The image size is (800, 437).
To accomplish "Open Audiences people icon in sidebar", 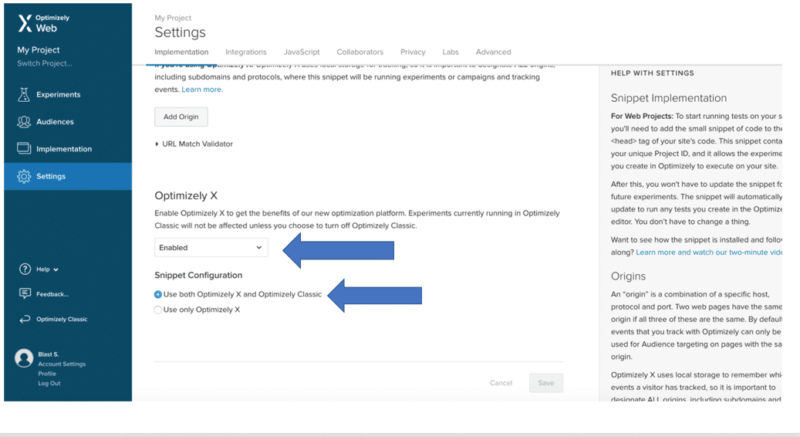I will point(23,122).
